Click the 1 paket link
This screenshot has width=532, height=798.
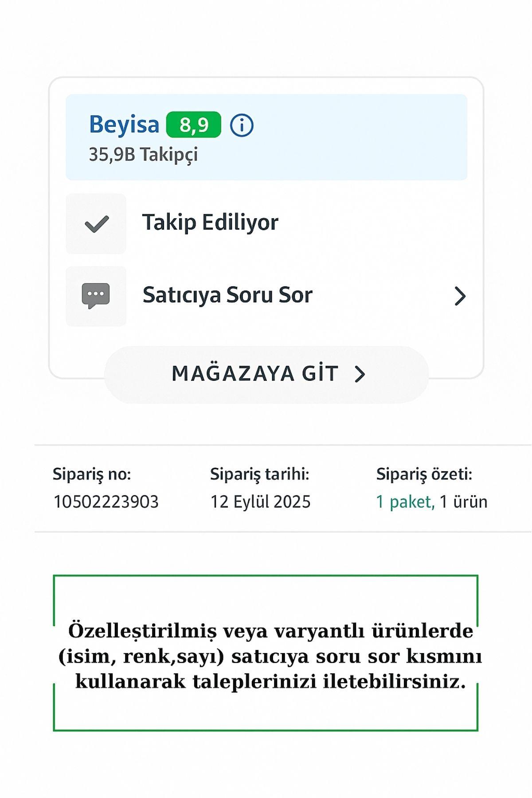pyautogui.click(x=405, y=502)
